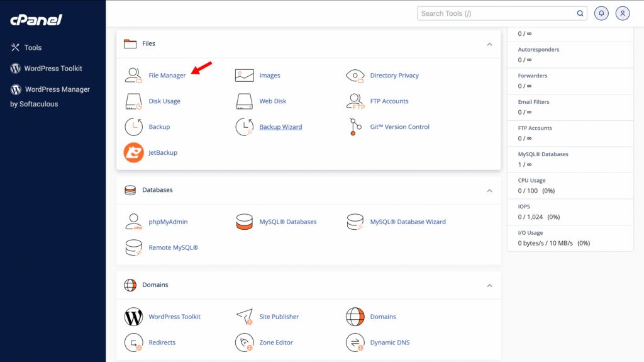Open the JetBackup link

click(x=163, y=152)
